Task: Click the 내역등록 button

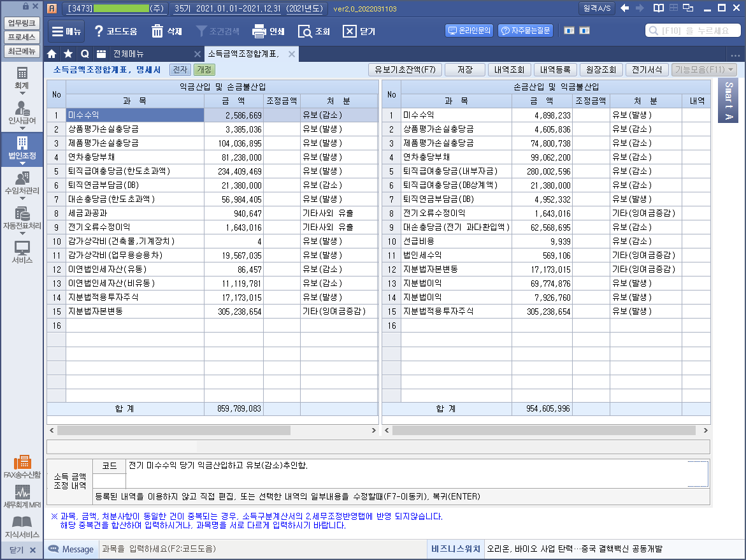Action: (x=555, y=69)
